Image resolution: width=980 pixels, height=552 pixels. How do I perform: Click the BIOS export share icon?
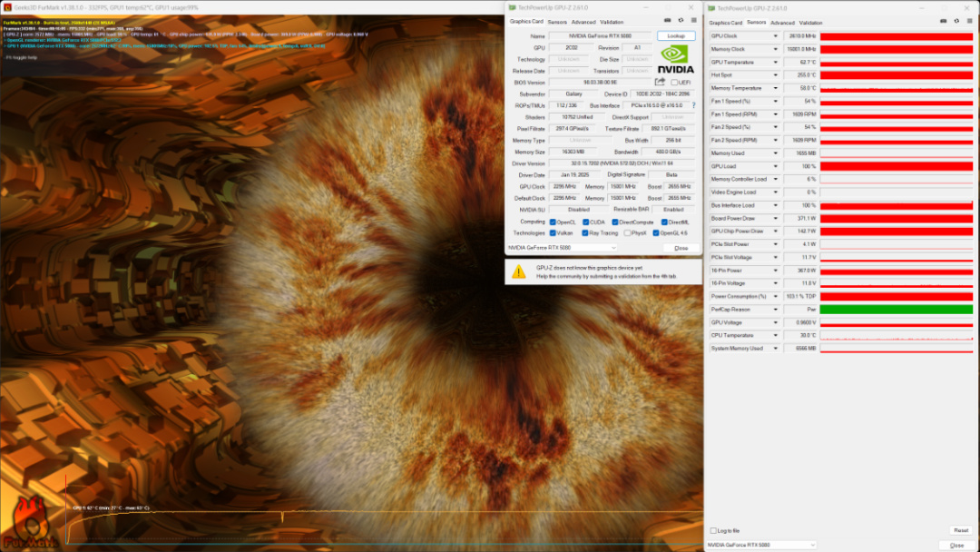660,82
